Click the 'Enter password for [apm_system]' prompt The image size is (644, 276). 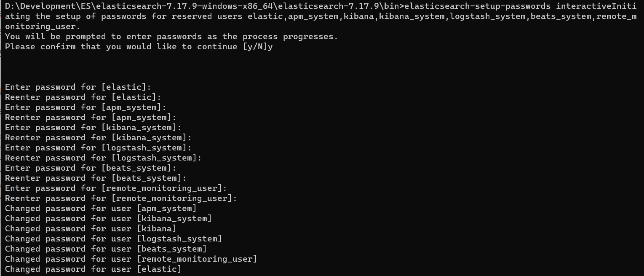coord(86,107)
